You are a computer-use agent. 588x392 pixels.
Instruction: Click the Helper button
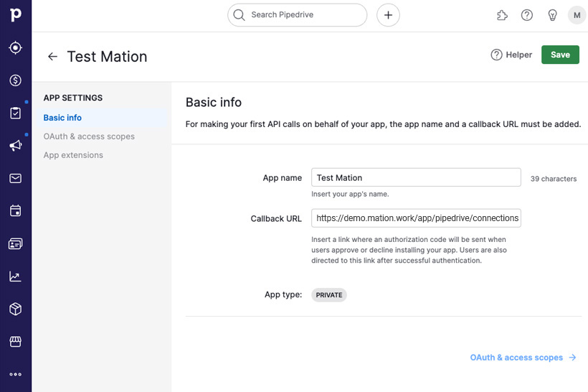coord(511,55)
